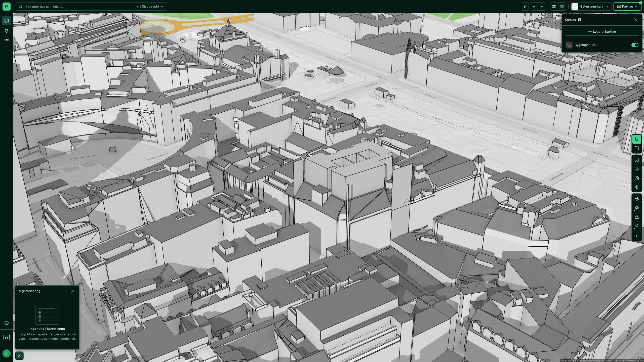Zoom out with the minus button
The height and width of the screenshot is (362, 644).
(x=542, y=7)
